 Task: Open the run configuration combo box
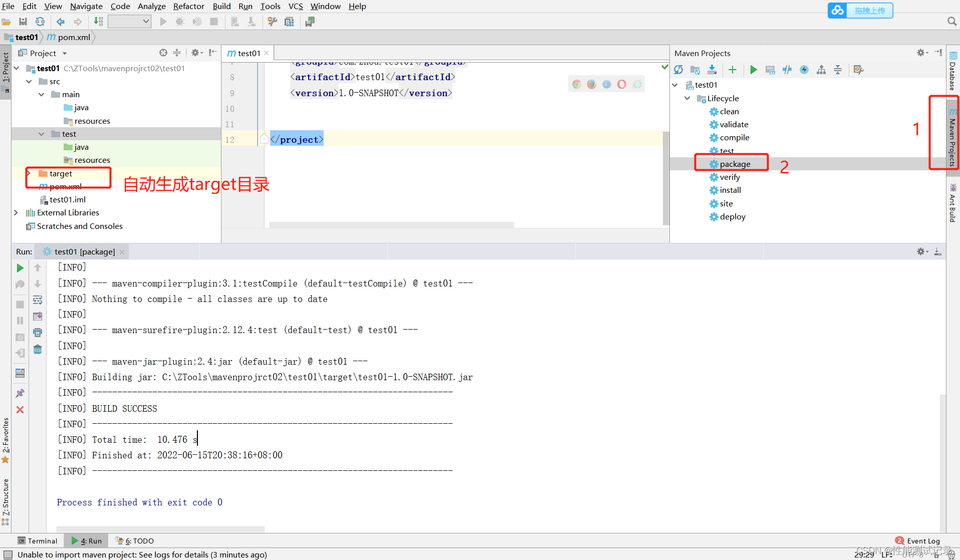[129, 22]
